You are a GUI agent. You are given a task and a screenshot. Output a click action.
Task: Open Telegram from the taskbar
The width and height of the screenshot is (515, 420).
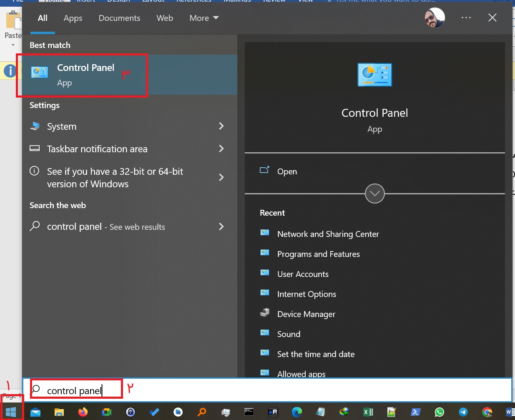463,412
